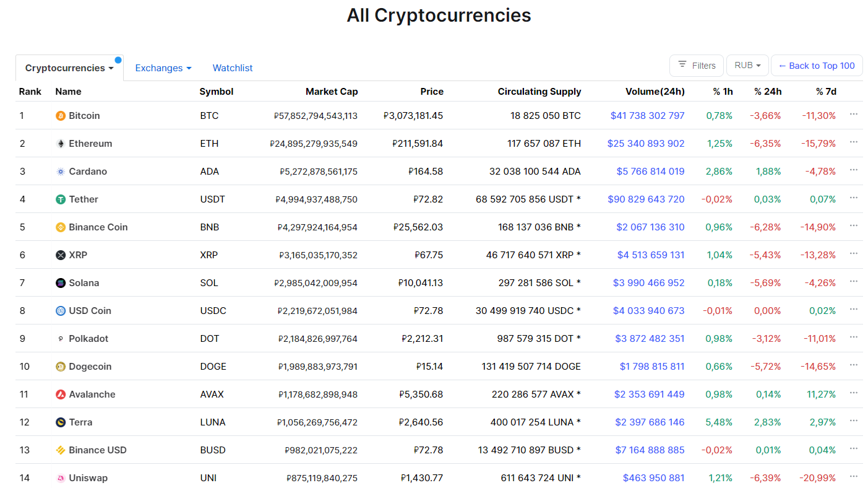Image resolution: width=868 pixels, height=488 pixels.
Task: Open the three-dot menu for Bitcoin row
Action: [854, 115]
